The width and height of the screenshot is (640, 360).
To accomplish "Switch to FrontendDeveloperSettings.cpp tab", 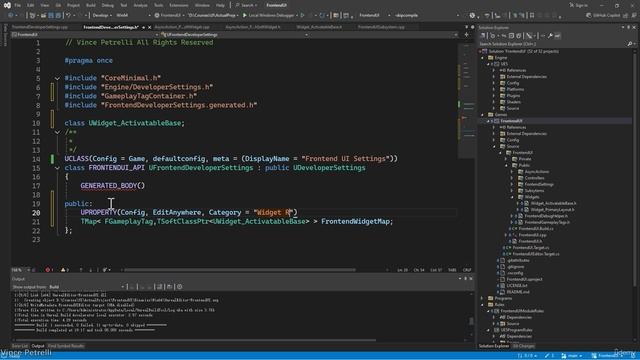I will [40, 27].
